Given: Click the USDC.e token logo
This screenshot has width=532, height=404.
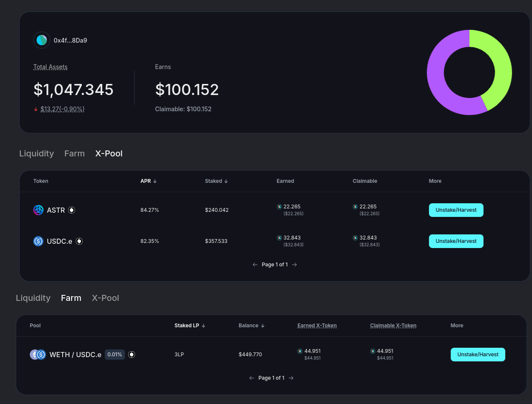Looking at the screenshot, I should (38, 241).
